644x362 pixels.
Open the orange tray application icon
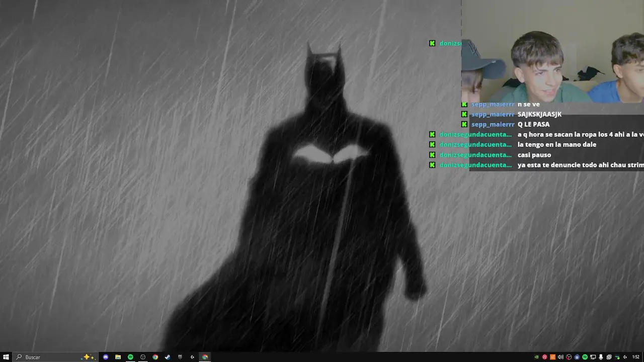(x=552, y=357)
